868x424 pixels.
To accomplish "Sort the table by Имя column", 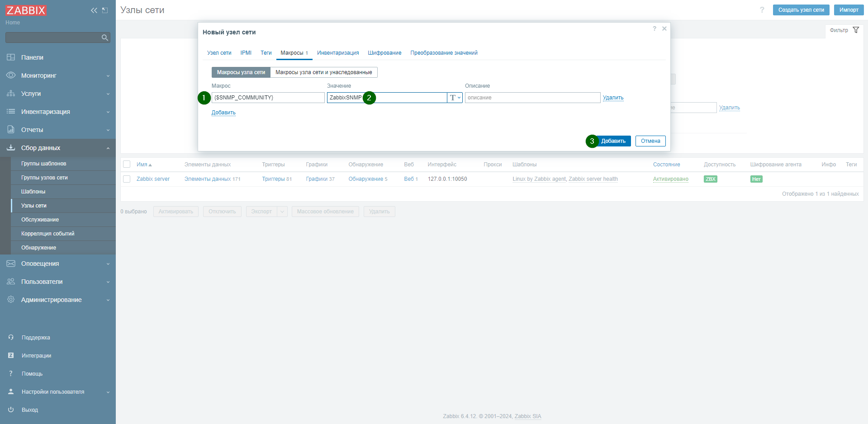I will coord(144,165).
